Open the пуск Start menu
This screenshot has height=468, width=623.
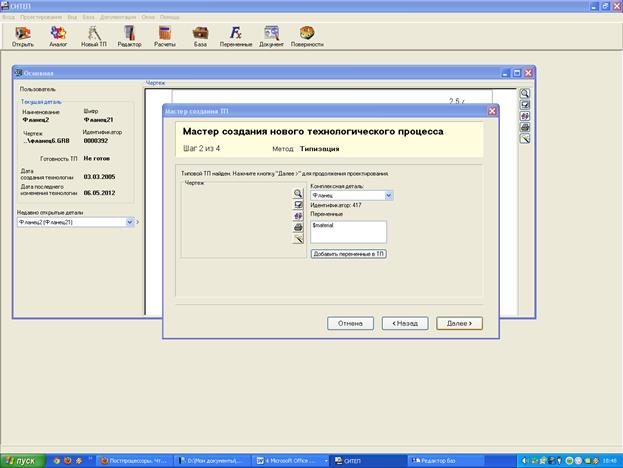click(x=23, y=461)
